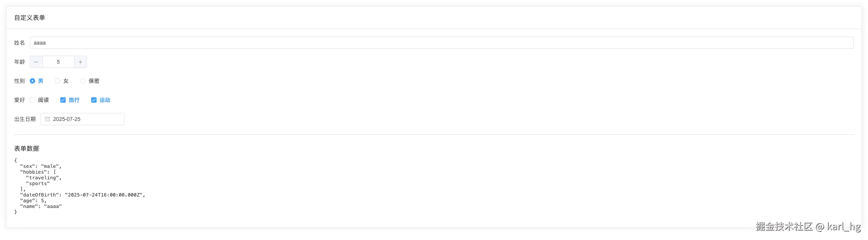
Task: Click the minus icon to decrease 年龄
Action: [36, 61]
